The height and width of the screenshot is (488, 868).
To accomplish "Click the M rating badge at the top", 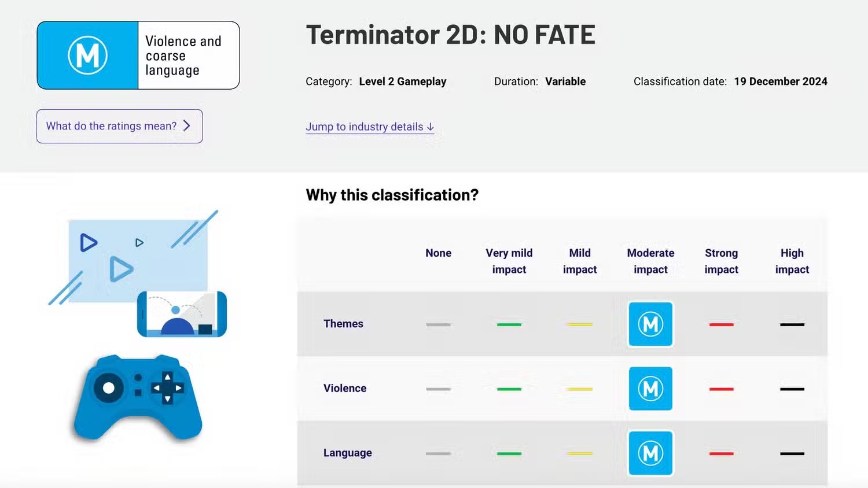I will (x=87, y=56).
